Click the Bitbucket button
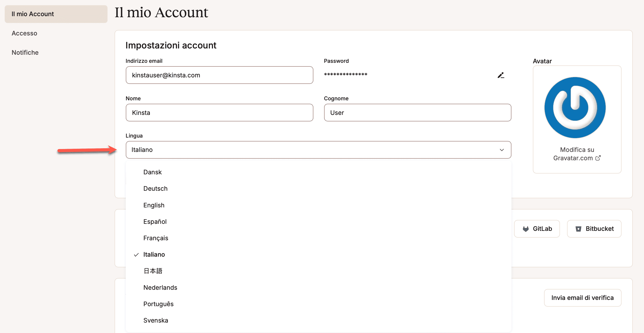The width and height of the screenshot is (644, 333). point(594,229)
